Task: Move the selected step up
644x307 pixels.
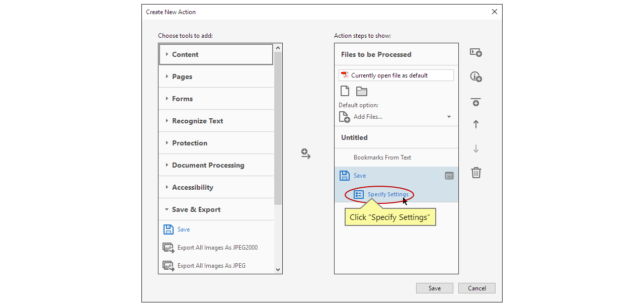Action: pyautogui.click(x=476, y=124)
